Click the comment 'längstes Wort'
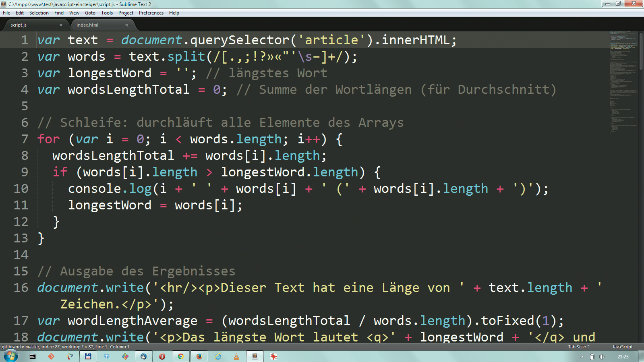Screen dimensions: 644x362 click(x=278, y=73)
